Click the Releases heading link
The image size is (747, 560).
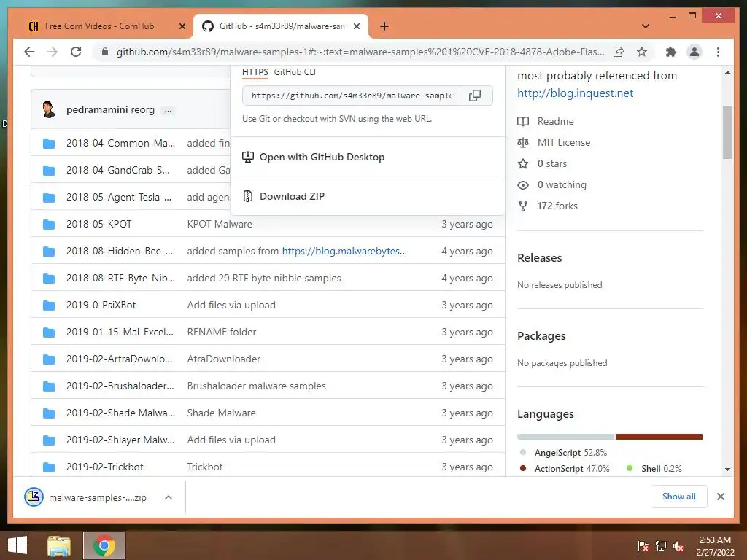[540, 258]
